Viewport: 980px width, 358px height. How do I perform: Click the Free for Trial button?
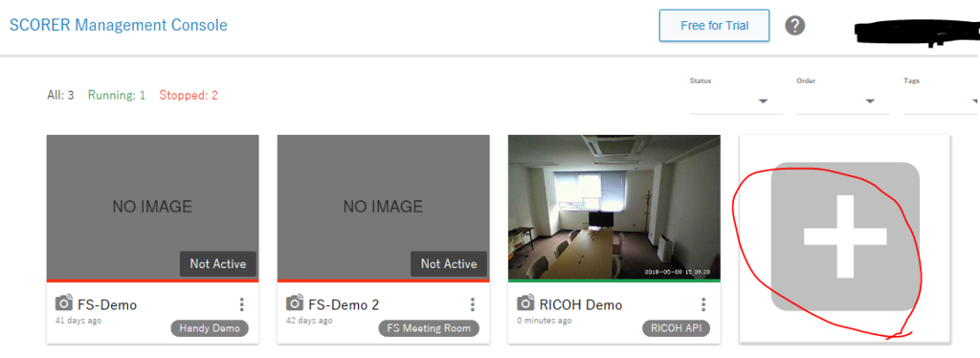coord(714,26)
